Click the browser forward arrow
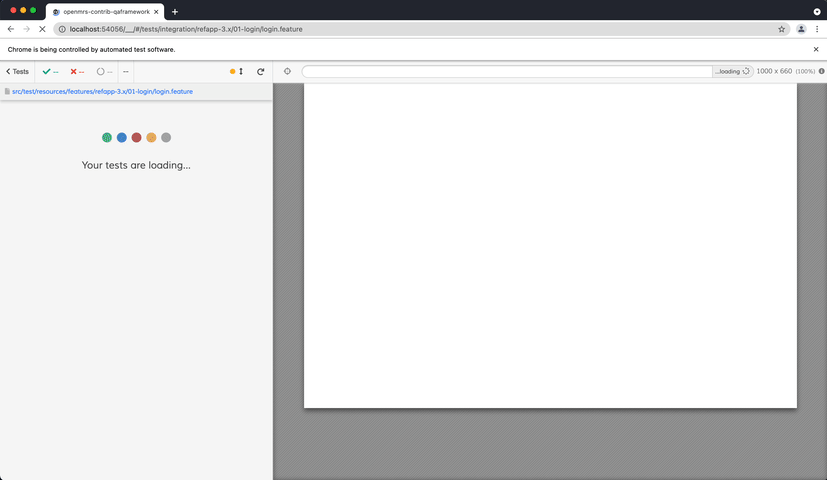Viewport: 827px width, 480px height. click(26, 29)
